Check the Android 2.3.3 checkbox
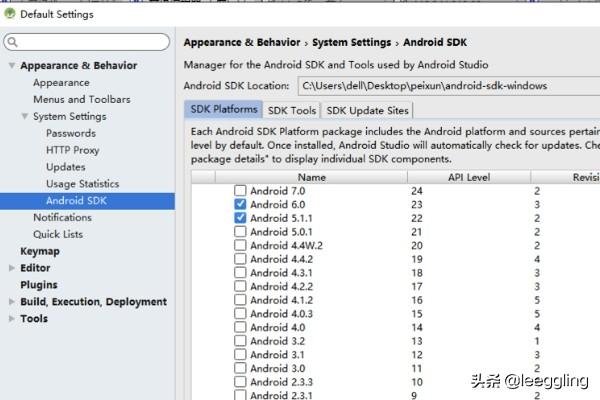 (240, 382)
